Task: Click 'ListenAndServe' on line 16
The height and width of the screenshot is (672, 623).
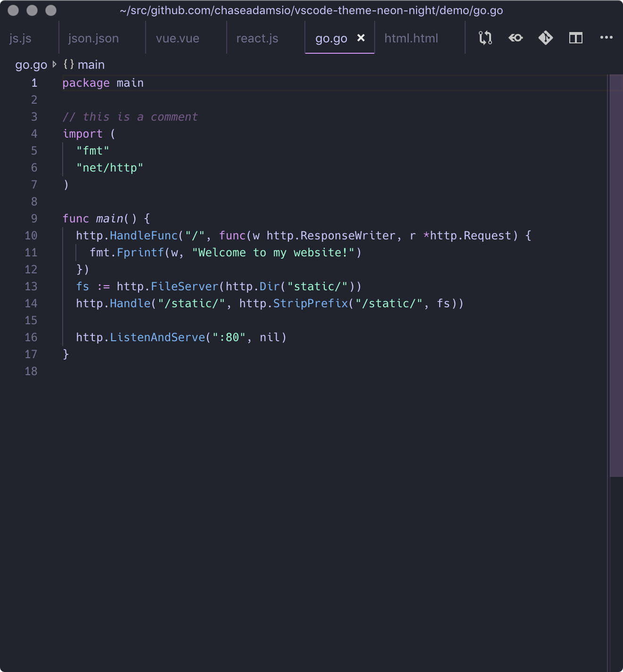Action: click(x=157, y=337)
